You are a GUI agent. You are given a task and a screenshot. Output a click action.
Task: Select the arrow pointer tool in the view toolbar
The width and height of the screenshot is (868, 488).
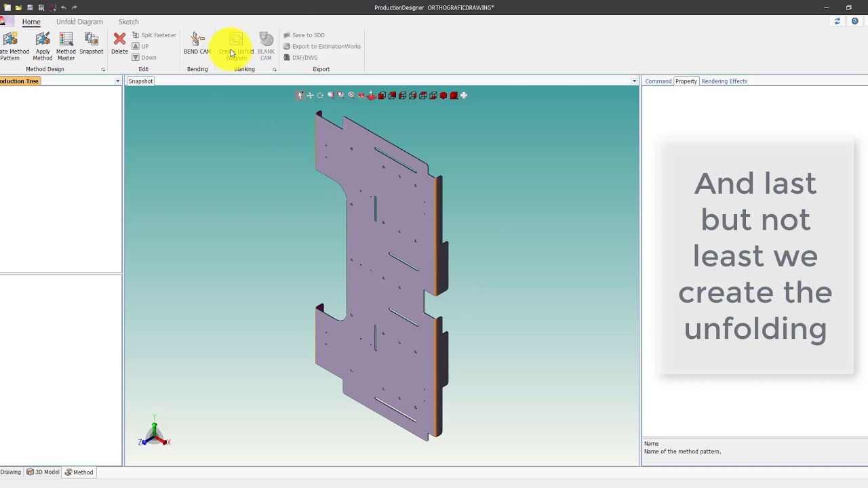point(300,96)
